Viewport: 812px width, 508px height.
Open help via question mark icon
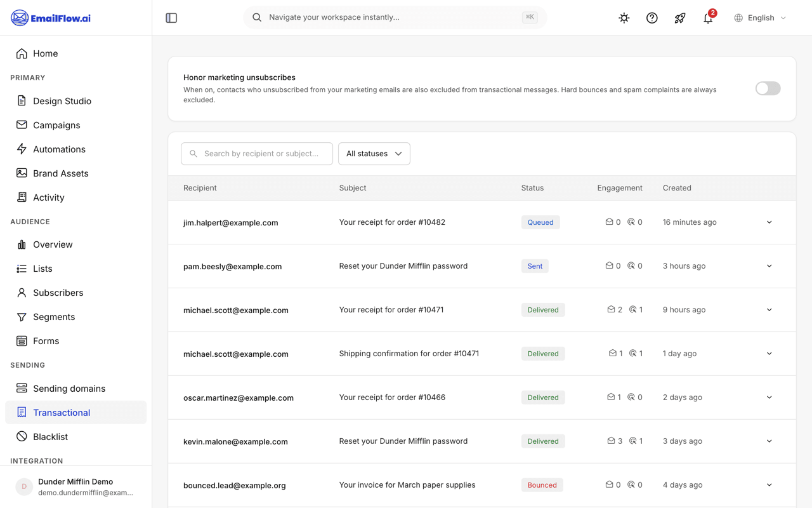652,18
